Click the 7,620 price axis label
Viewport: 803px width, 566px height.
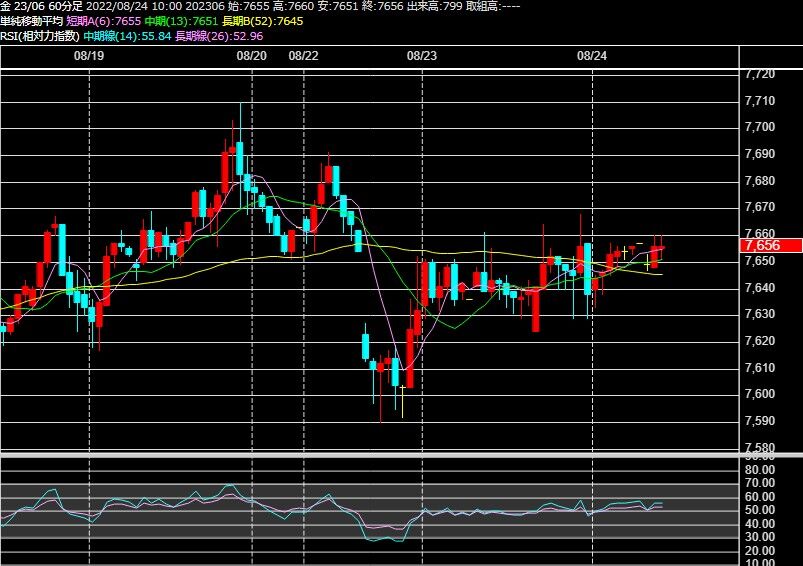click(x=760, y=341)
